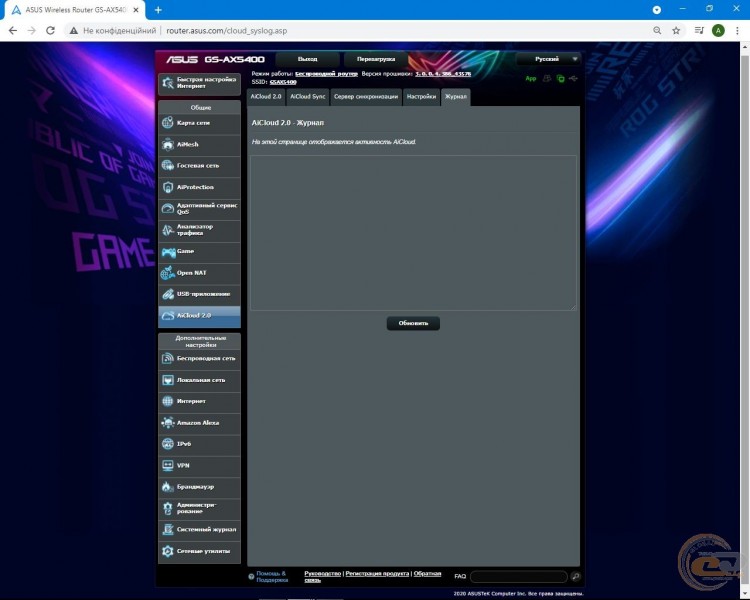Image resolution: width=750 pixels, height=600 pixels.
Task: Switch to the AiCloud Sync tab
Action: pos(308,97)
